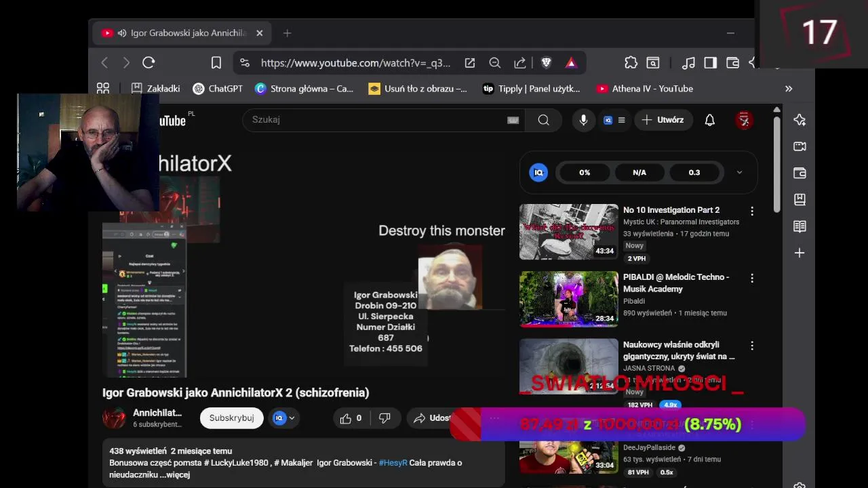
Task: Open the video camera icon in browser sidebar
Action: coord(800,146)
